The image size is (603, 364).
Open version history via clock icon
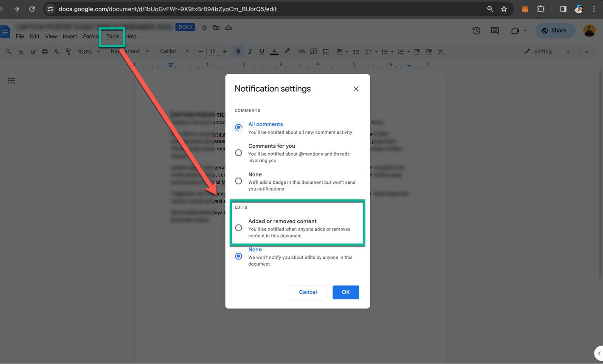(476, 31)
